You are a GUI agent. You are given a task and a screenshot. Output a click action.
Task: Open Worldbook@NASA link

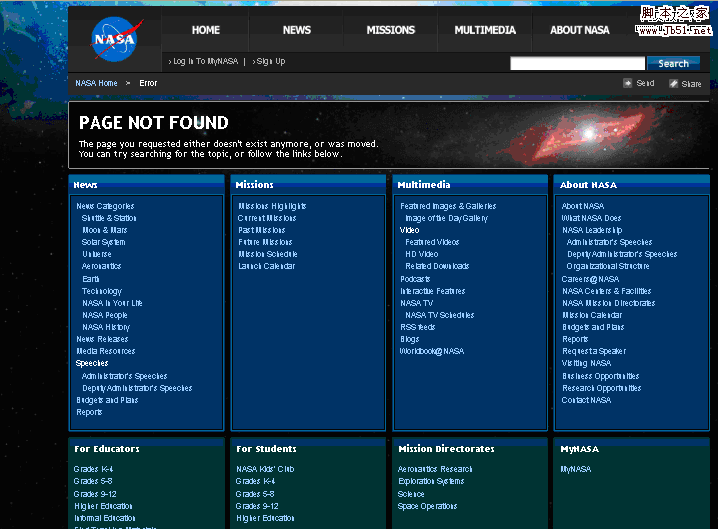click(x=432, y=351)
